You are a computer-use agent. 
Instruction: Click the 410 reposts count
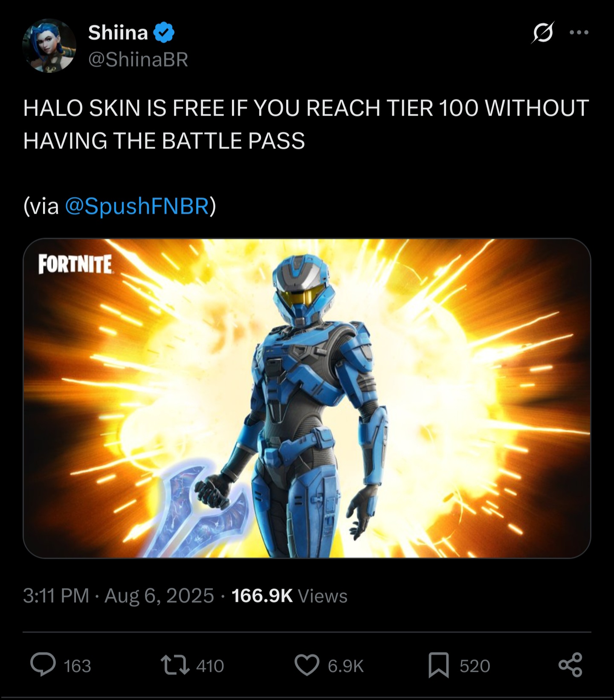pos(210,666)
